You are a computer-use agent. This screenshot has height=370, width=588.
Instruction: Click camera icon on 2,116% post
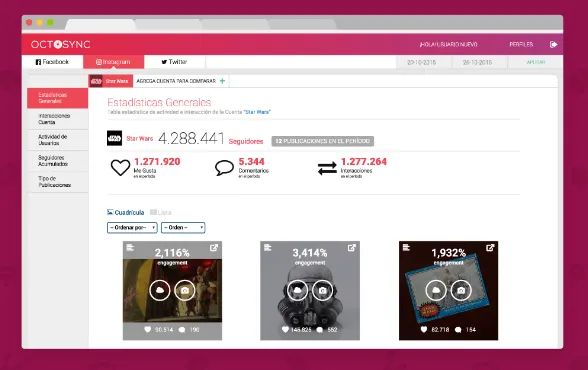tap(185, 290)
